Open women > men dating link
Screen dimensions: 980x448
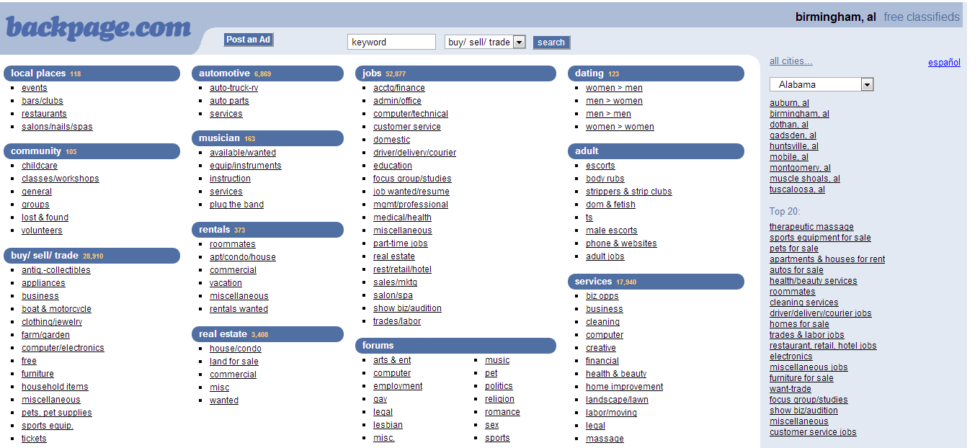pos(614,88)
